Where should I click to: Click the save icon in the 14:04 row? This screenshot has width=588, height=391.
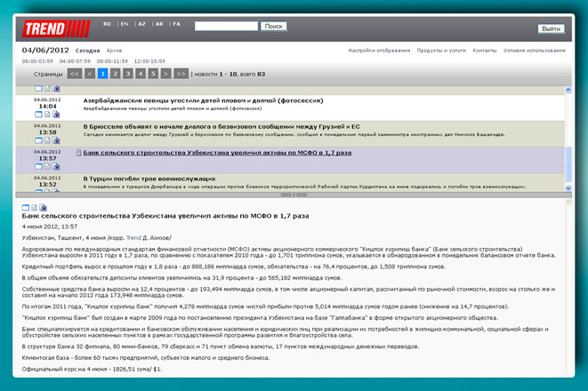56,115
